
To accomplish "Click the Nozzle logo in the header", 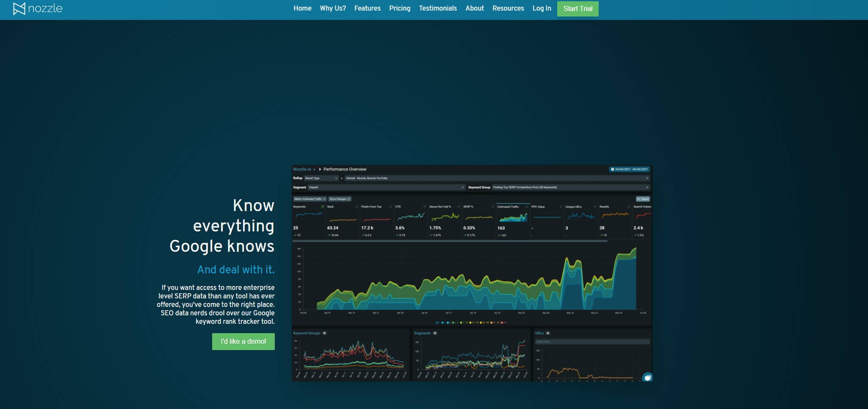I will [x=38, y=8].
